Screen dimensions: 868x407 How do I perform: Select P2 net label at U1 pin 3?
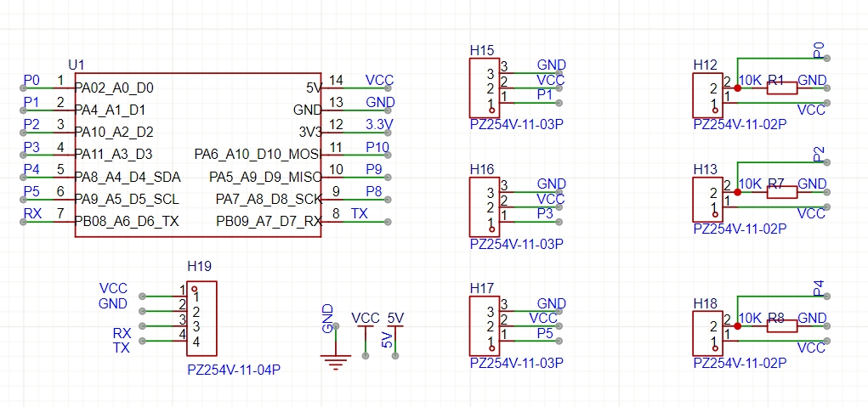[31, 124]
